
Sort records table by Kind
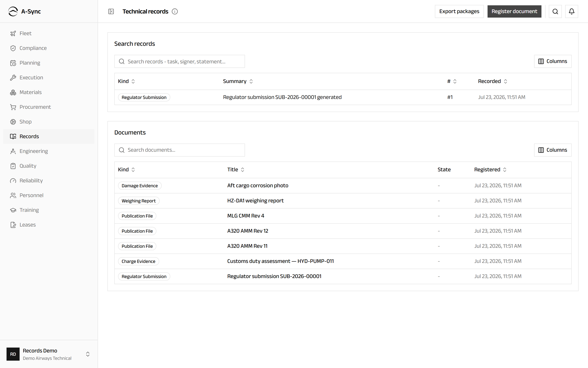[x=126, y=81]
